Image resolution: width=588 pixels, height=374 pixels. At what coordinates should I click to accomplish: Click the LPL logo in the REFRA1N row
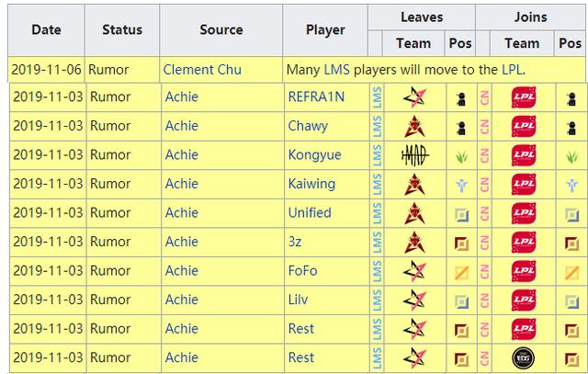[x=524, y=97]
